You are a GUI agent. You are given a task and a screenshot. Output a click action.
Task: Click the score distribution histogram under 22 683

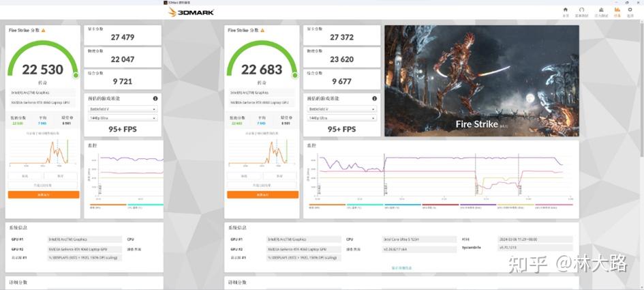[x=262, y=152]
